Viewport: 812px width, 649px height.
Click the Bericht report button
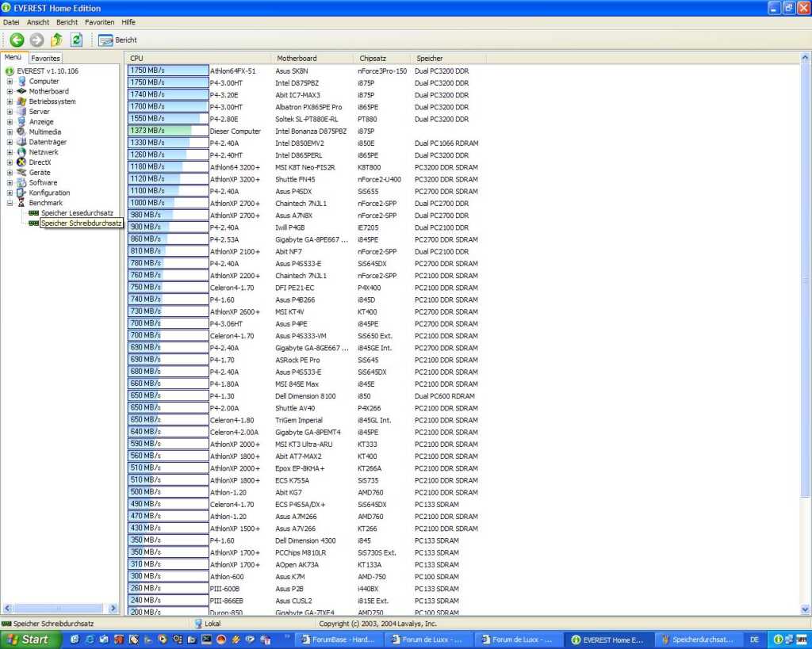(117, 40)
